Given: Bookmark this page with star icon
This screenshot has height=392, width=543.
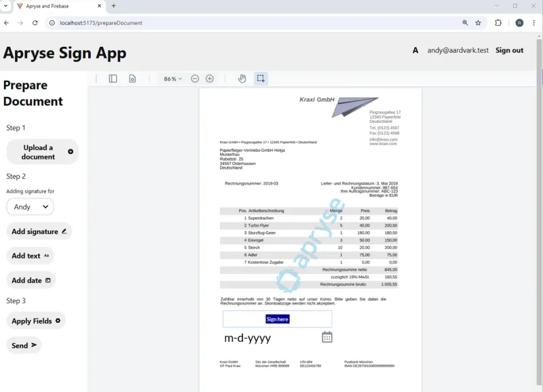Looking at the screenshot, I should (x=479, y=23).
